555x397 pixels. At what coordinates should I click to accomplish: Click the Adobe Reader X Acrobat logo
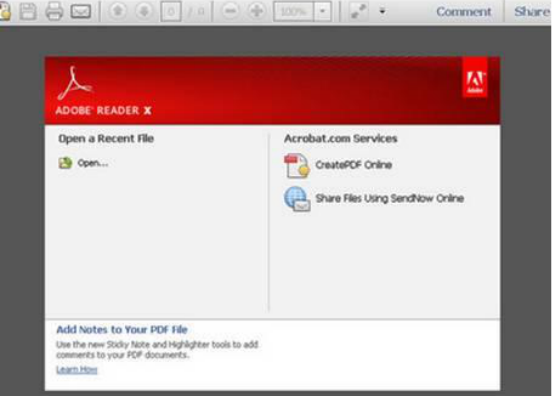point(75,84)
